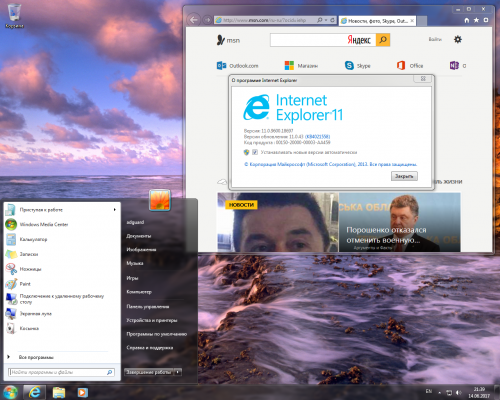The height and width of the screenshot is (400, 500).
Task: Open Записки sticky notes in Start menu
Action: click(x=62, y=254)
